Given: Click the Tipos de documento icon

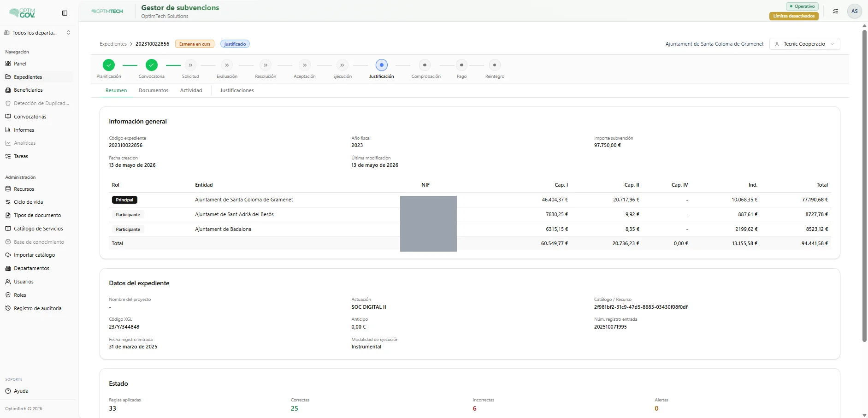Looking at the screenshot, I should tap(8, 215).
